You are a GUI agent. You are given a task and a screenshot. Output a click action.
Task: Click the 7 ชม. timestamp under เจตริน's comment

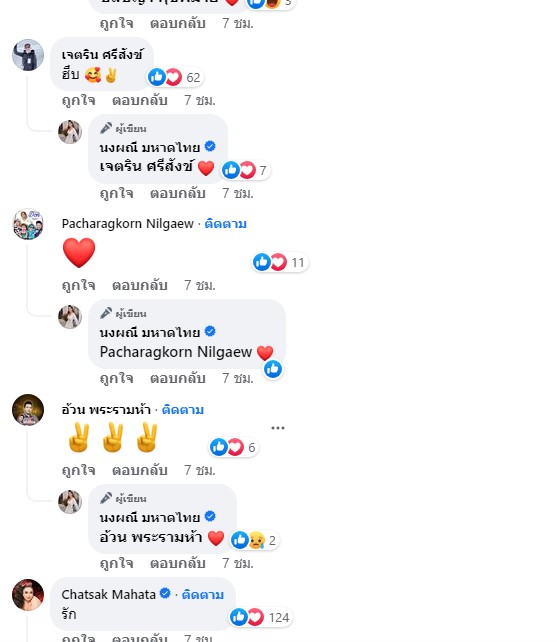199,100
